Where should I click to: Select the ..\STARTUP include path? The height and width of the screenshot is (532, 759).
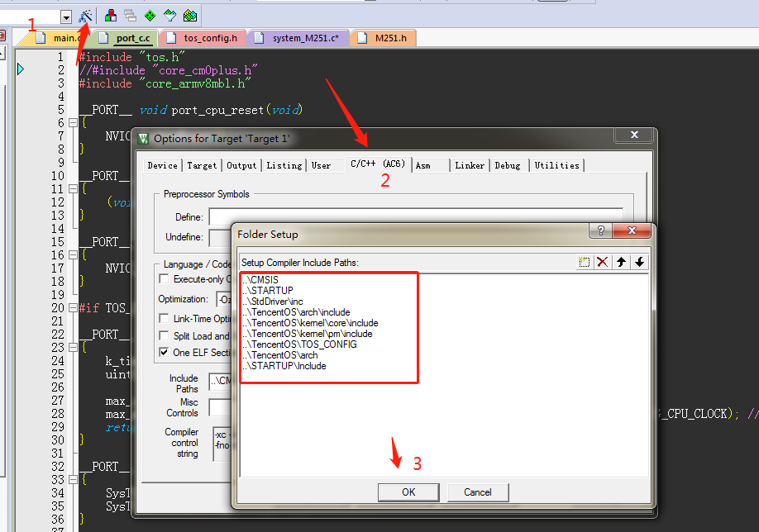(x=268, y=290)
